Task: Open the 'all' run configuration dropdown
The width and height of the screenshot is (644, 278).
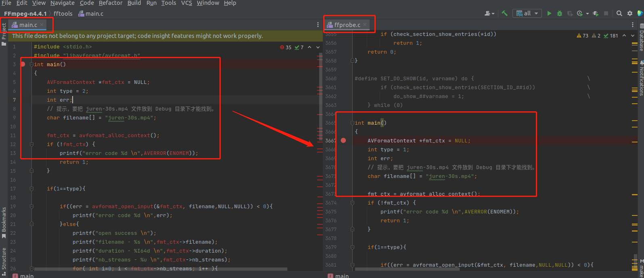Action: click(x=527, y=13)
